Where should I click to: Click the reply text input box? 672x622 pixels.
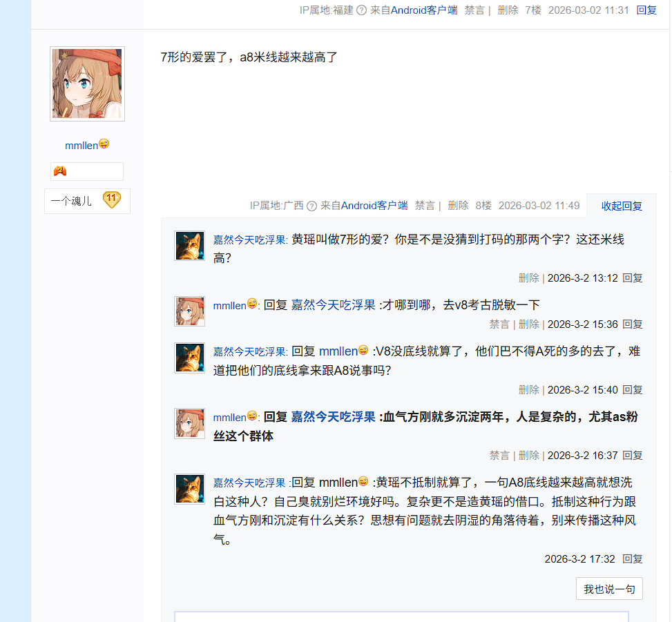(401, 616)
